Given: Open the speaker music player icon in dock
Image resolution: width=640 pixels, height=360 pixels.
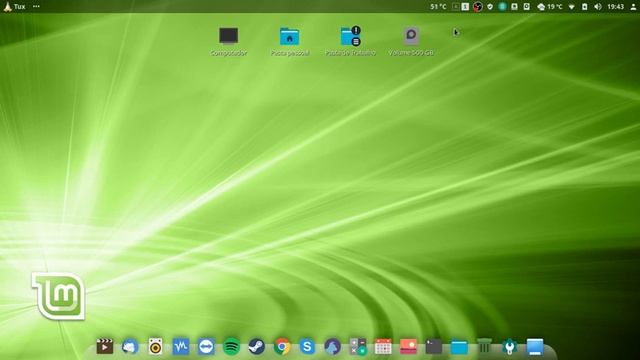Looking at the screenshot, I should click(x=155, y=347).
